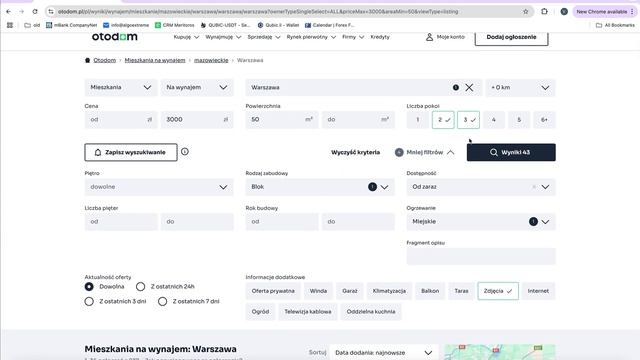Open apps grid in bookmarks bar
Image resolution: width=640 pixels, height=360 pixels.
[10, 25]
